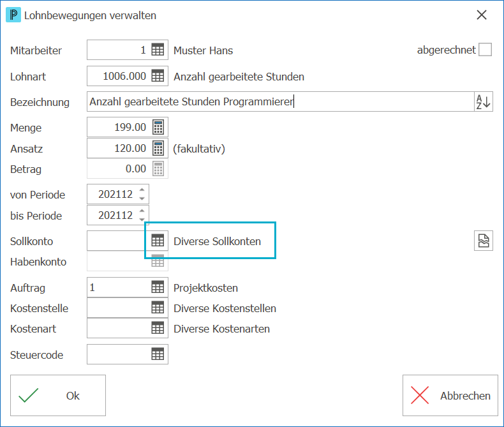Click the 'Muster Hans' employee name text
The height and width of the screenshot is (427, 504).
tap(203, 50)
